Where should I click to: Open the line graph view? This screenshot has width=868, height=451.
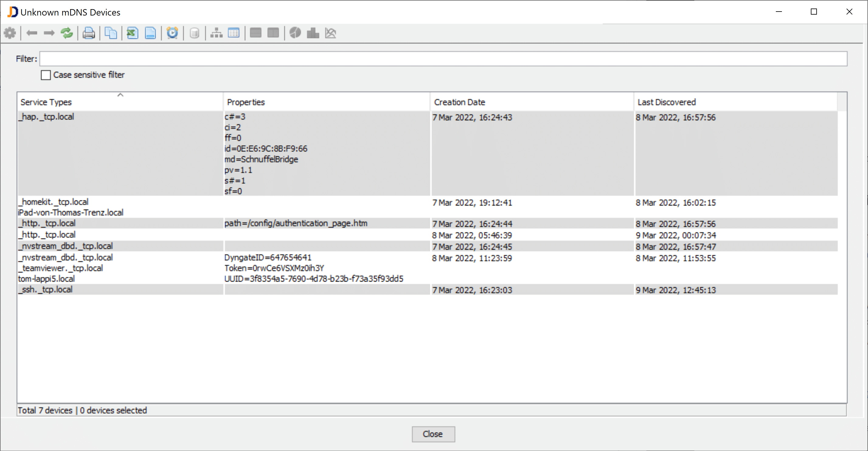(x=331, y=33)
